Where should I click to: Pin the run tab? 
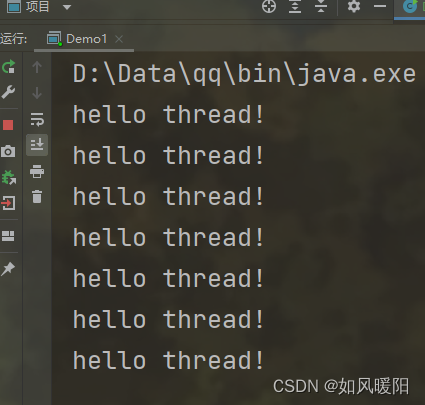tap(8, 269)
